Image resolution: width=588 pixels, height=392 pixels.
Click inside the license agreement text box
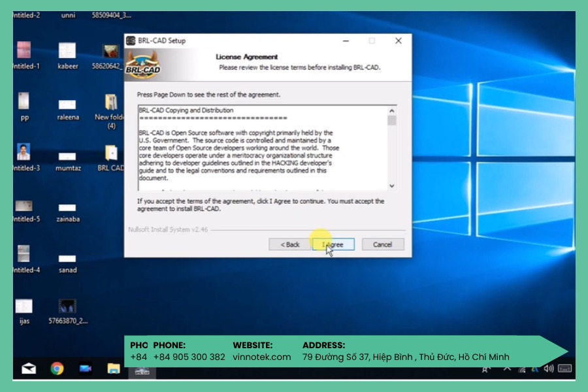(x=263, y=148)
